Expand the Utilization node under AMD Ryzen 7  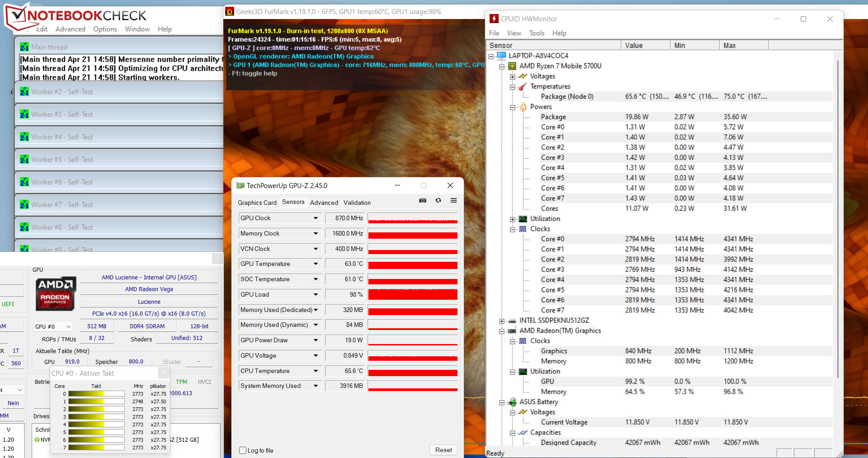512,219
